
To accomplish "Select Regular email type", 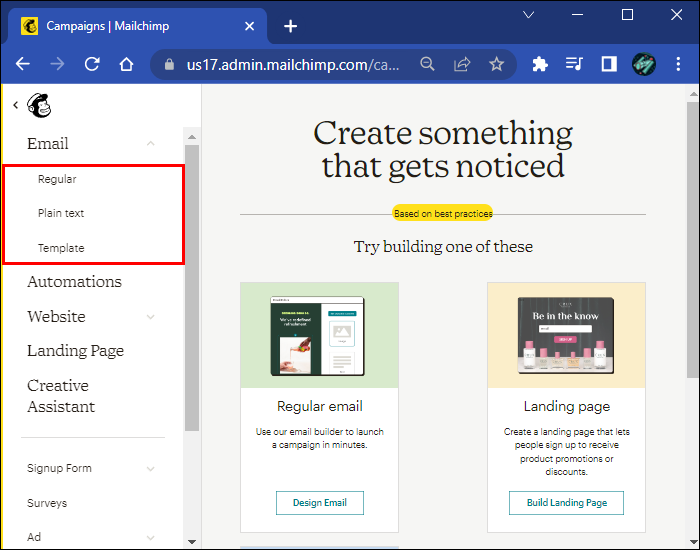I will (57, 179).
